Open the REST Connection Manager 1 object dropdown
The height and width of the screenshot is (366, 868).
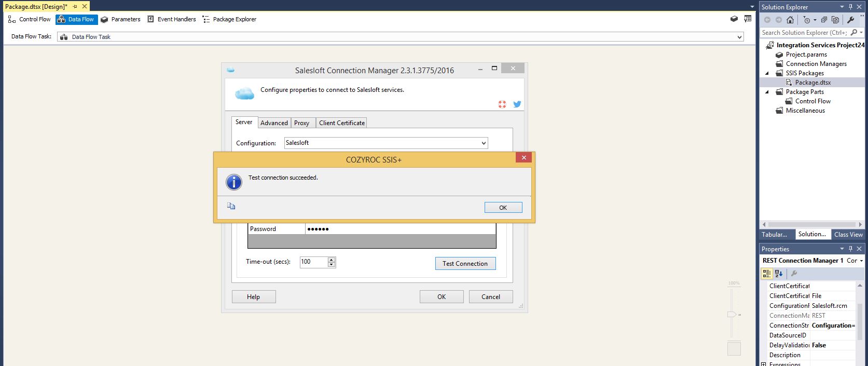pos(861,261)
